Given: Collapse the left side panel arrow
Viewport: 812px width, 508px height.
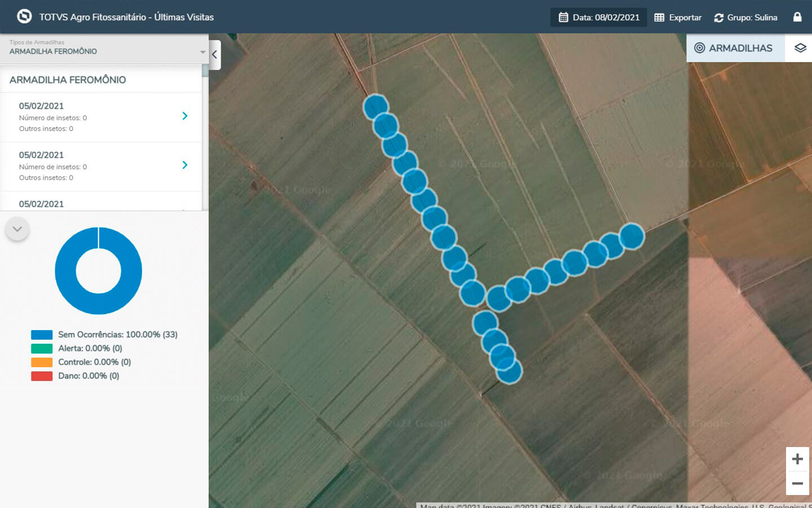Looking at the screenshot, I should pos(215,55).
